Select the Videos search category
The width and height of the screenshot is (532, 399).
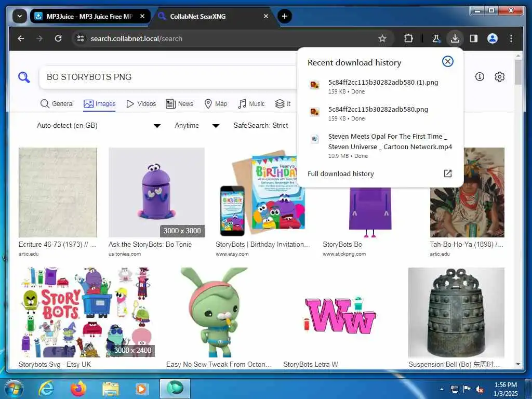141,103
